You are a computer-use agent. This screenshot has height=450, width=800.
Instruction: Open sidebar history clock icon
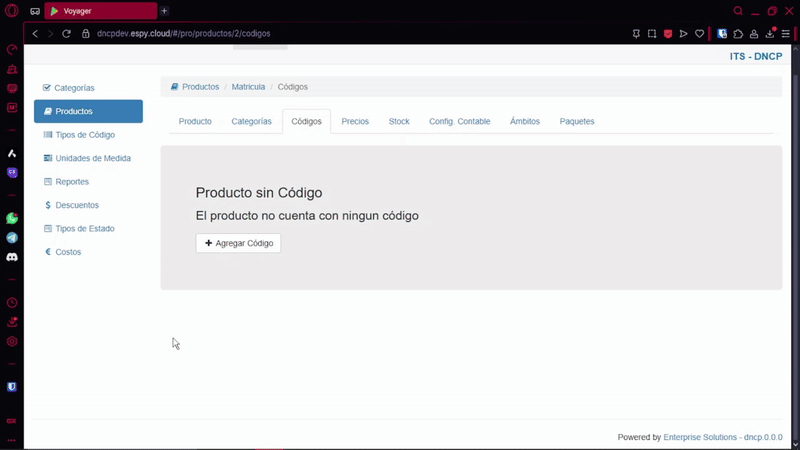point(12,303)
